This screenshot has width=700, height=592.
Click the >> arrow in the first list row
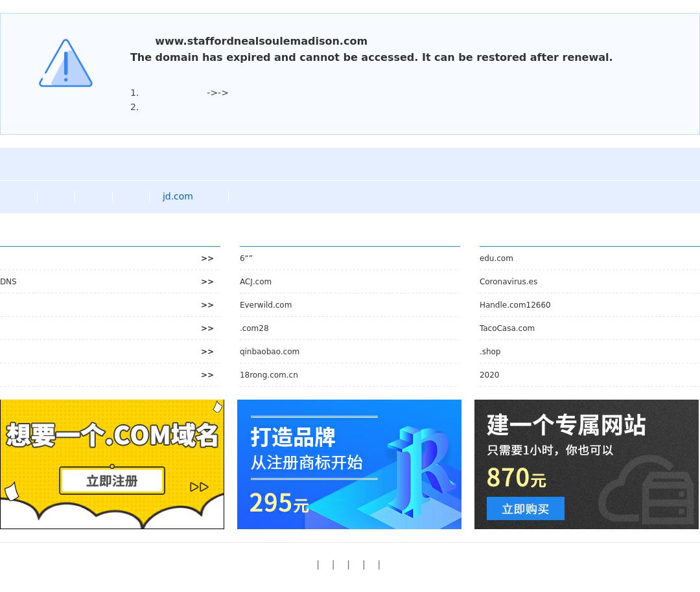(x=207, y=258)
